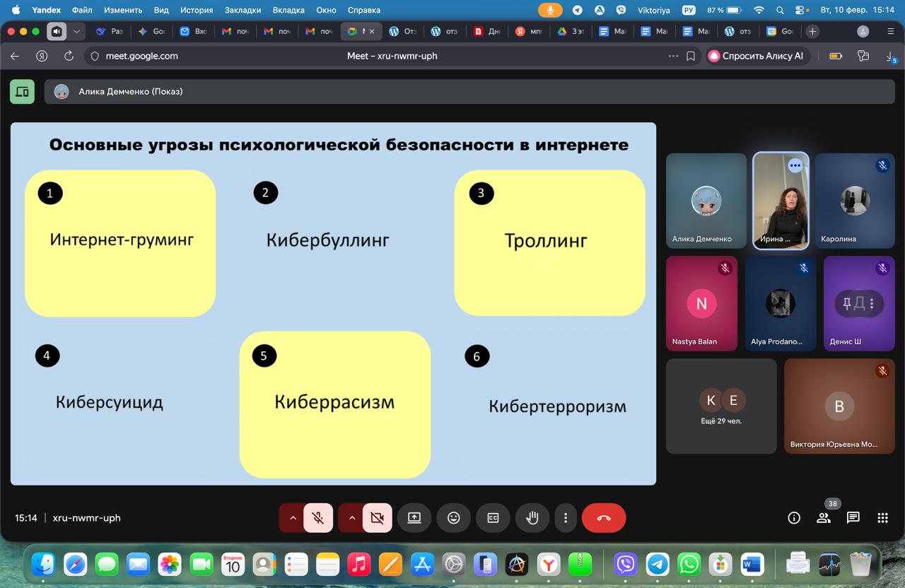Open the activities grid icon
The height and width of the screenshot is (588, 905).
882,518
